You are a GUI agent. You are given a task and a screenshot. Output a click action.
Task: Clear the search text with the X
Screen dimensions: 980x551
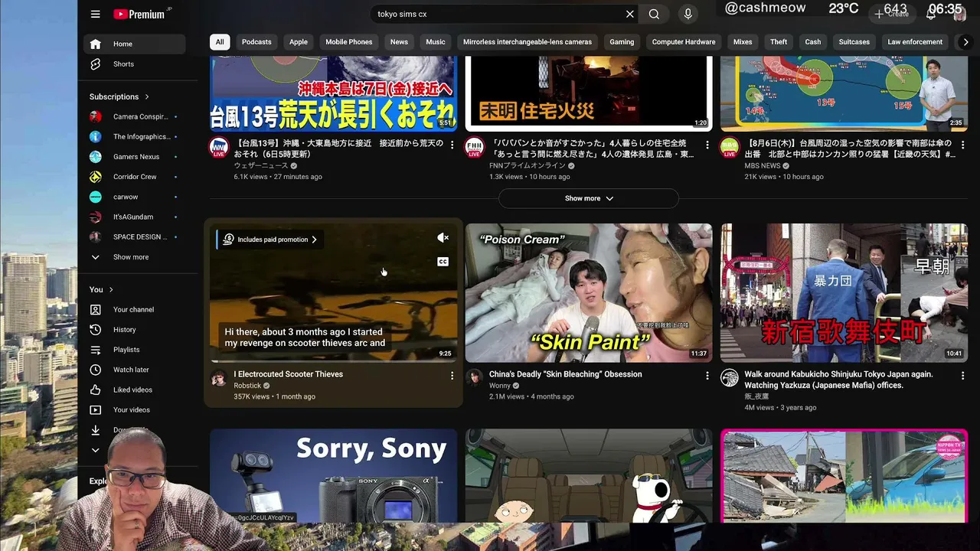pyautogui.click(x=630, y=14)
